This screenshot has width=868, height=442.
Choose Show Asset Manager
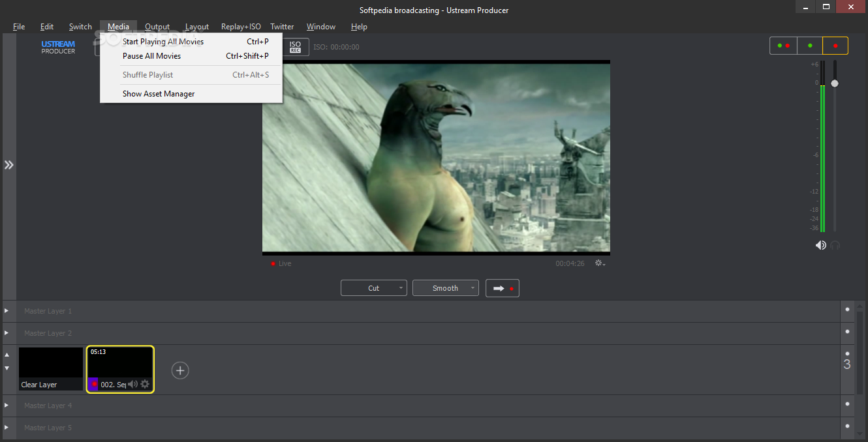[191, 94]
